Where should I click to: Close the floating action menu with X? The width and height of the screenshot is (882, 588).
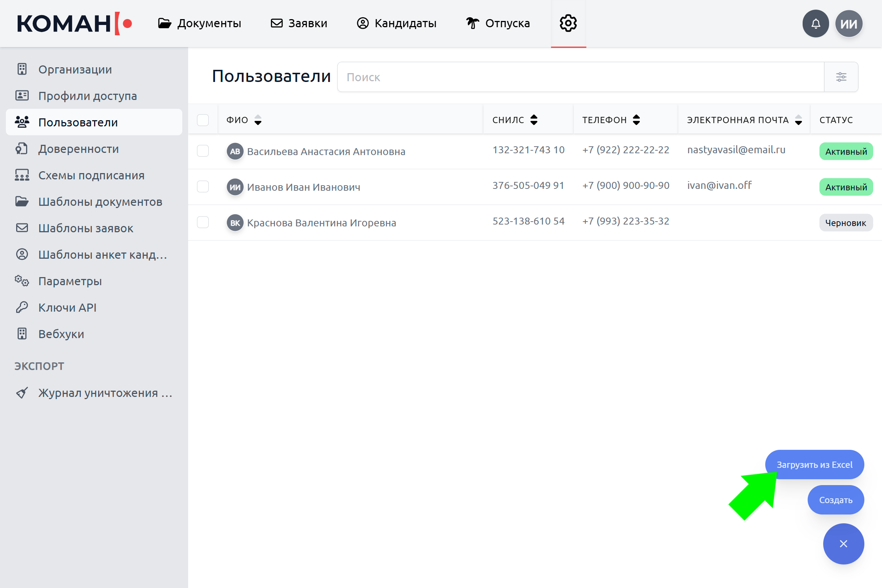(x=843, y=544)
